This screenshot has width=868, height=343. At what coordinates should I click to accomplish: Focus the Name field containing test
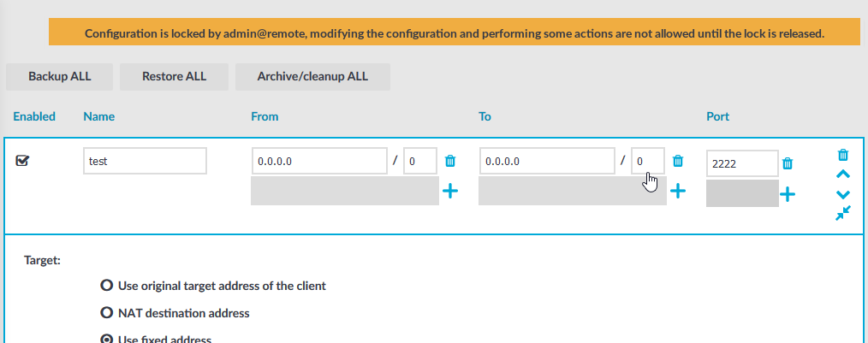coord(145,161)
